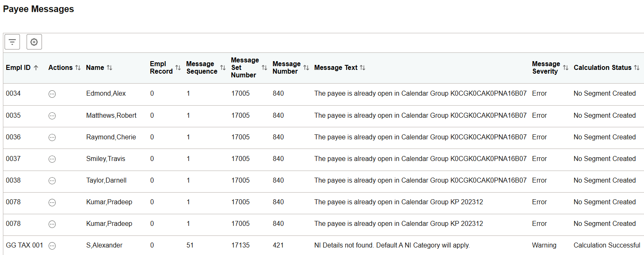
Task: Click Error severity in Matthews,Robert row
Action: coord(540,115)
